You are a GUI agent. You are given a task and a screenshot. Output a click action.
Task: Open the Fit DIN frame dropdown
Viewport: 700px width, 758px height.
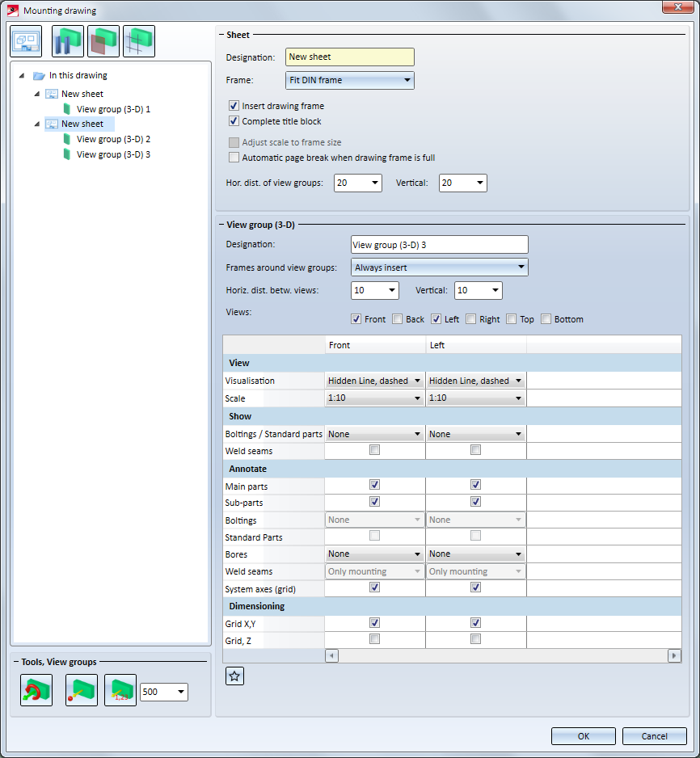coord(350,80)
